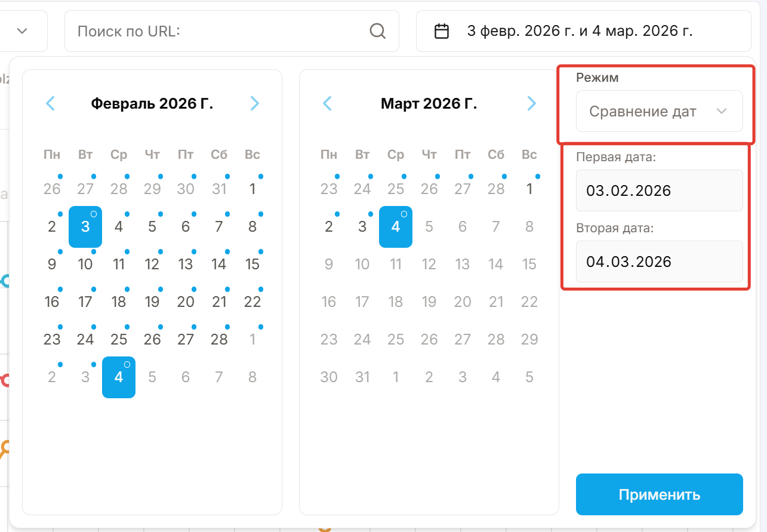Go to next month in February calendar
Image resolution: width=767 pixels, height=532 pixels.
[x=254, y=103]
